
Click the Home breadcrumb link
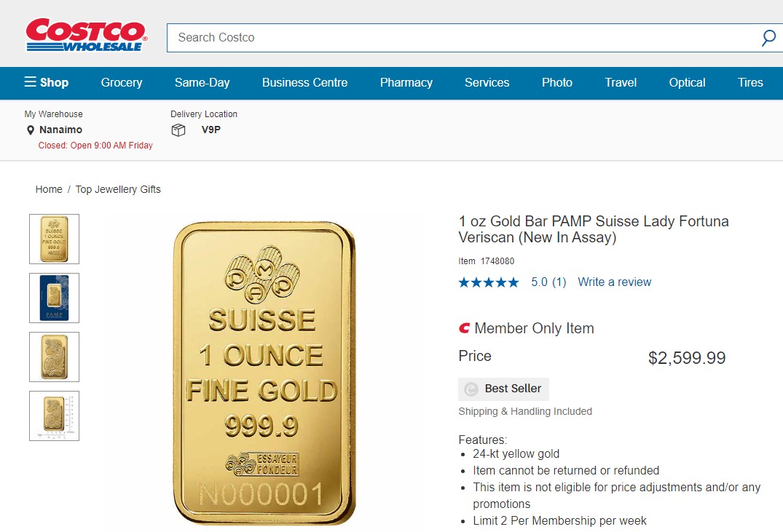[x=49, y=189]
